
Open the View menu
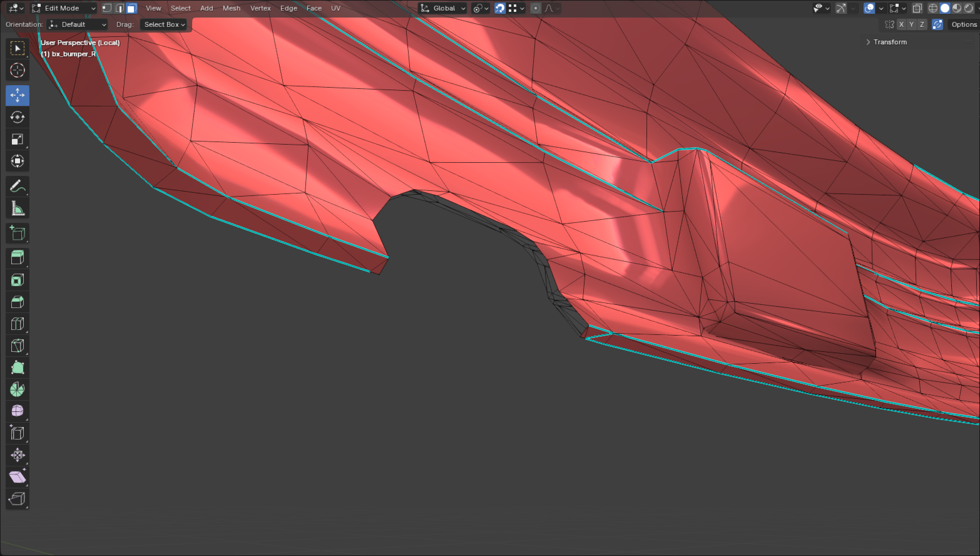(x=153, y=8)
